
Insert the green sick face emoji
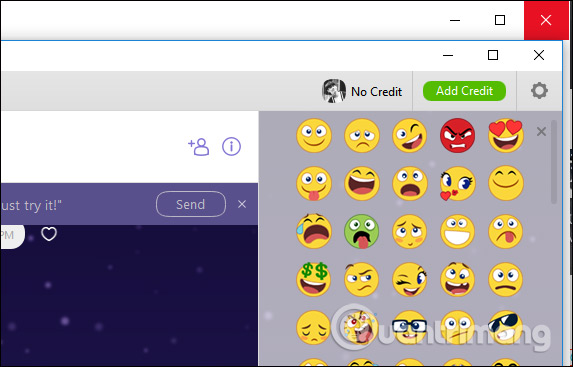click(x=362, y=231)
